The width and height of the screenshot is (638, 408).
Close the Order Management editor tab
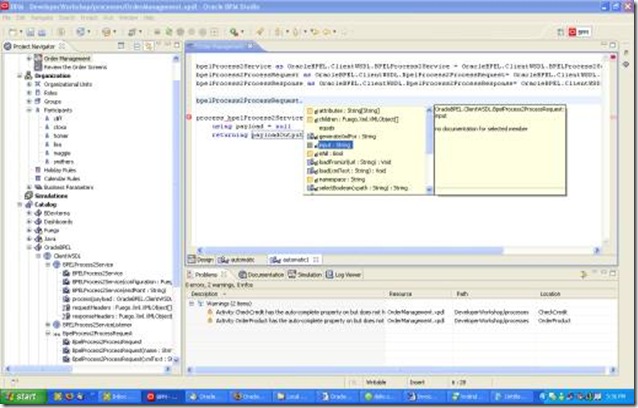250,46
